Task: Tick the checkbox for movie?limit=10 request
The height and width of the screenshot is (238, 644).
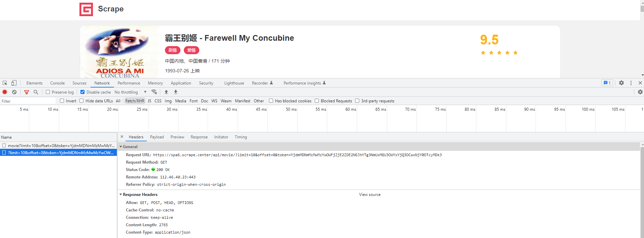Action: click(x=4, y=145)
